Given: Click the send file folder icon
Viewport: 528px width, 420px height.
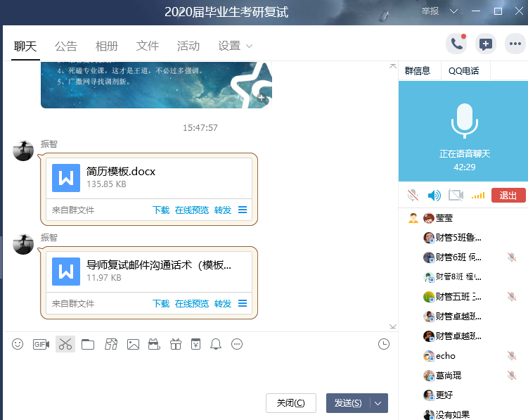Looking at the screenshot, I should coord(88,344).
